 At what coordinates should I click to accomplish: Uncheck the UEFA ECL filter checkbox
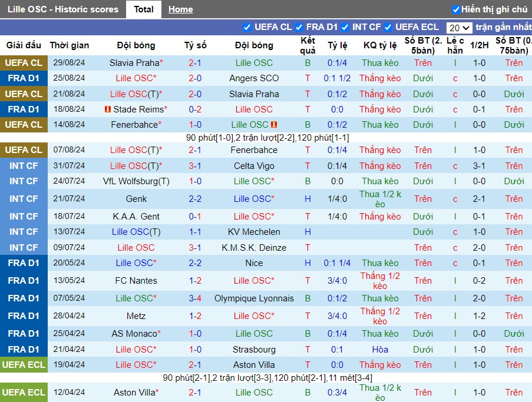pos(388,27)
